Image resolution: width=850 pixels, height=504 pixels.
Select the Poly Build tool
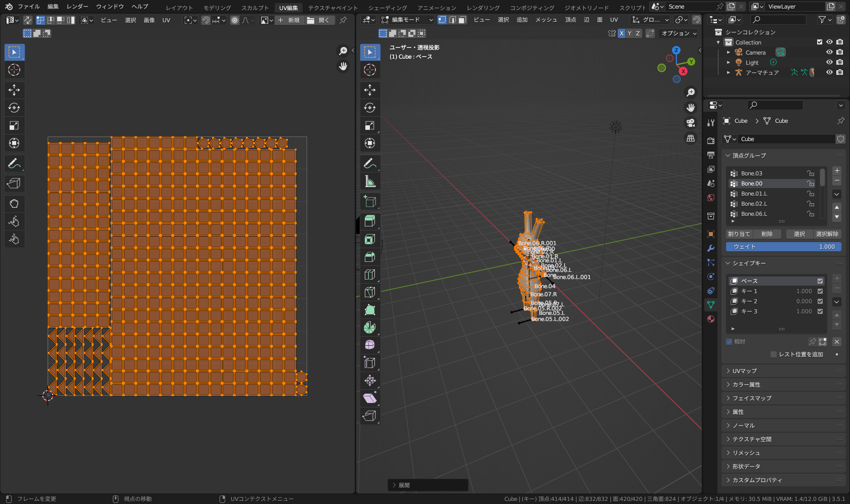370,310
